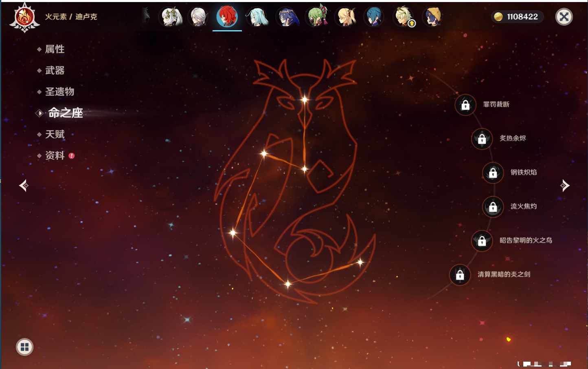Pick the avatar with the yellow upgrade arrow
588x369 pixels.
(404, 17)
